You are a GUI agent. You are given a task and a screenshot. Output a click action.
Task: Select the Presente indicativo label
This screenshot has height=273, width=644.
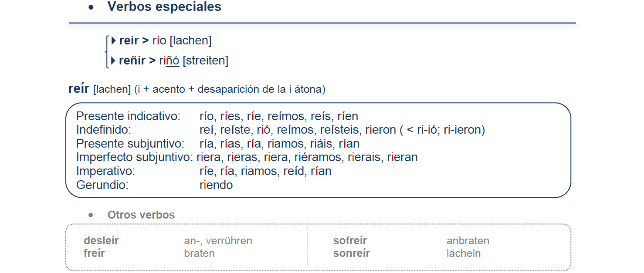(x=129, y=117)
